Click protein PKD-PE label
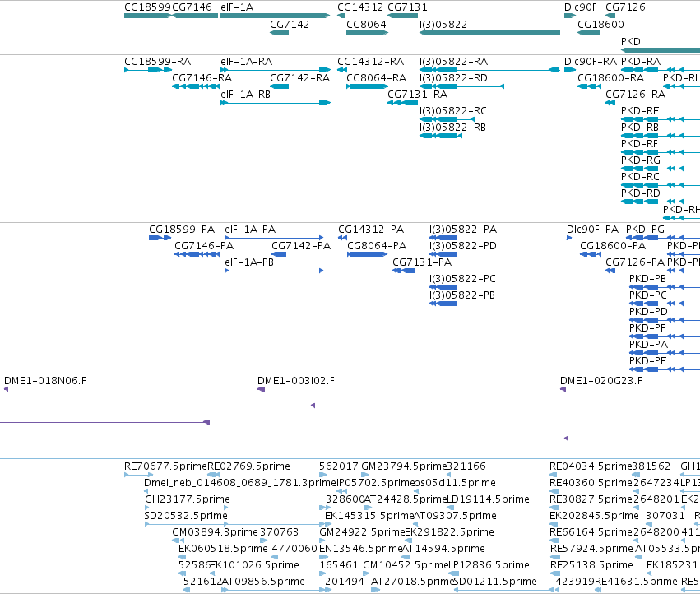The height and width of the screenshot is (594, 700). (x=648, y=361)
